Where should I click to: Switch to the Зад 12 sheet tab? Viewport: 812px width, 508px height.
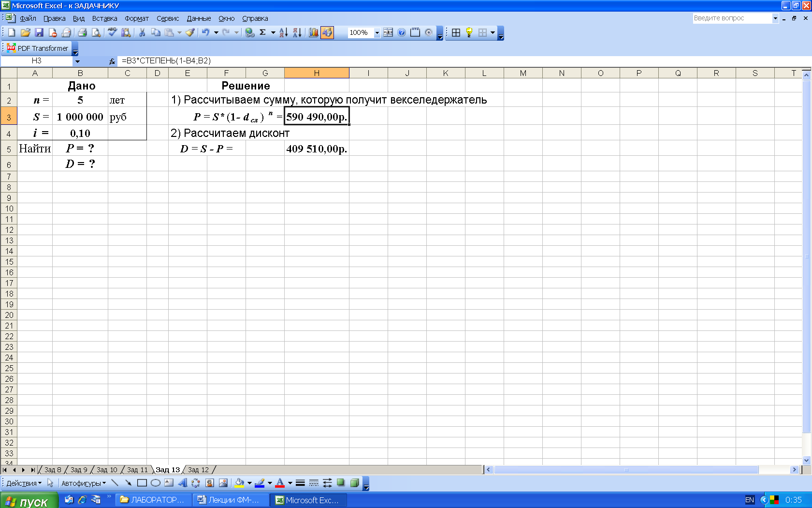pos(198,470)
